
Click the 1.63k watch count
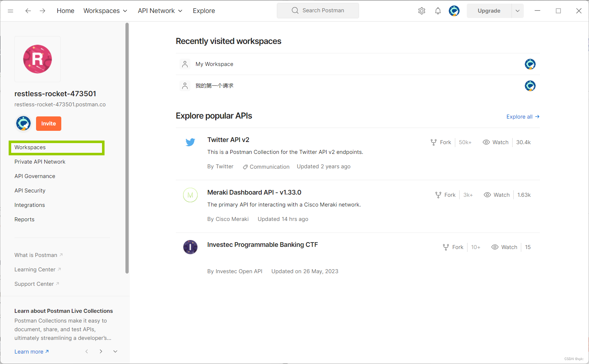point(524,195)
